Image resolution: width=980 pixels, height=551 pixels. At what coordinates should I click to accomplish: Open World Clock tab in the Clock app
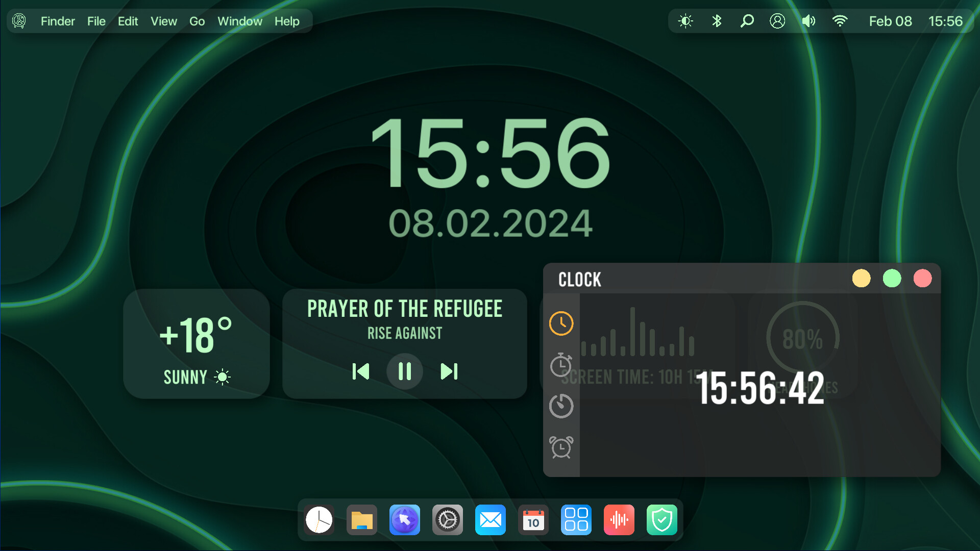(561, 323)
